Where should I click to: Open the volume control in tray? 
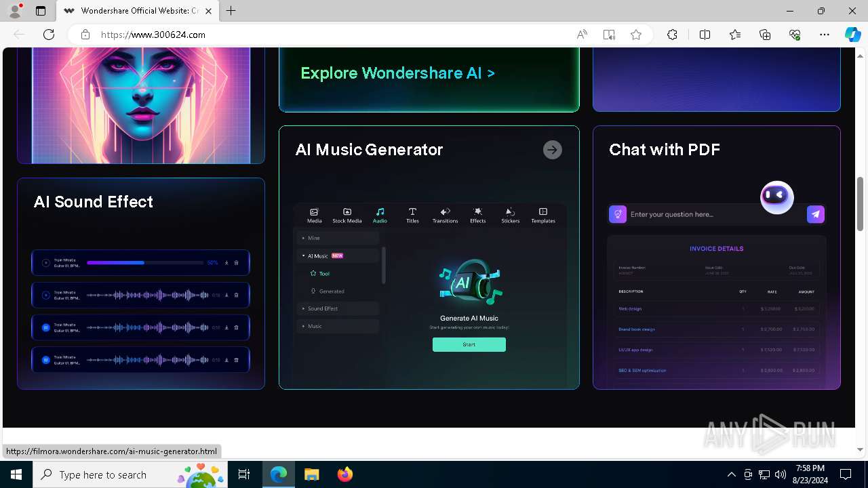780,474
